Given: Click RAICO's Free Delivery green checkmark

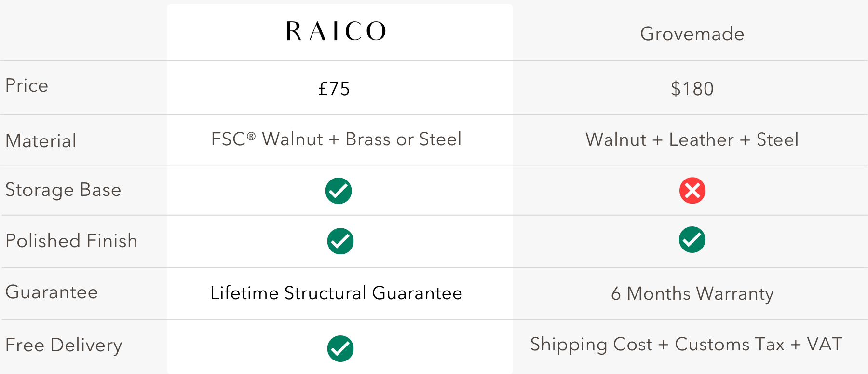Looking at the screenshot, I should (340, 348).
